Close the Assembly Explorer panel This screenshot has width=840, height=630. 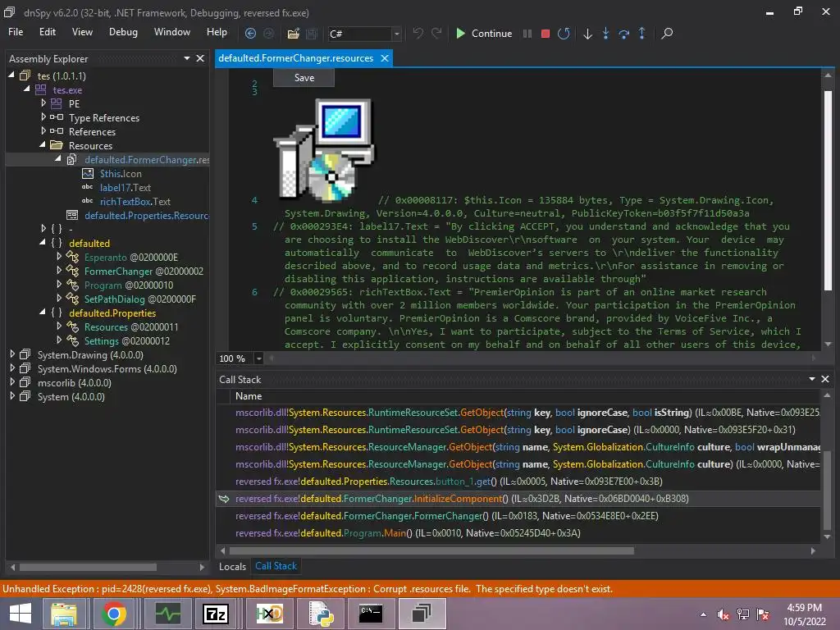pos(200,58)
